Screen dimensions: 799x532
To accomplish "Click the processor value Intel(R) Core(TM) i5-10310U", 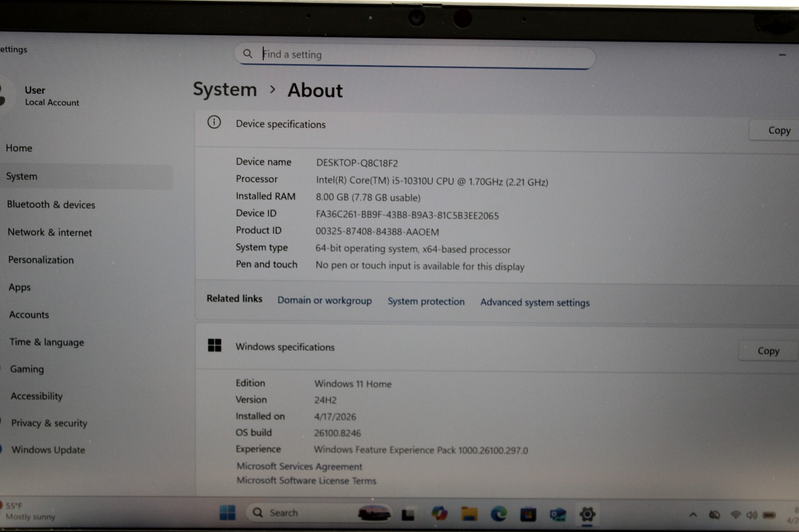I will pos(432,181).
